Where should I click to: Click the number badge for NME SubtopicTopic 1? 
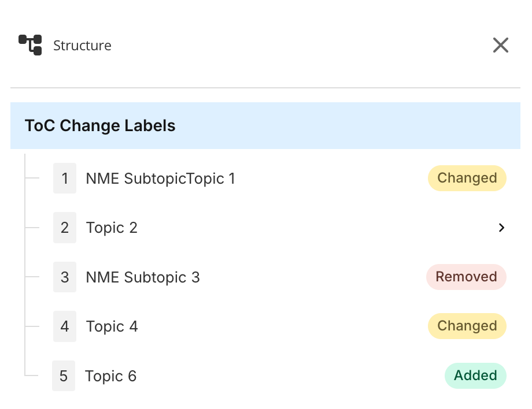pyautogui.click(x=64, y=178)
